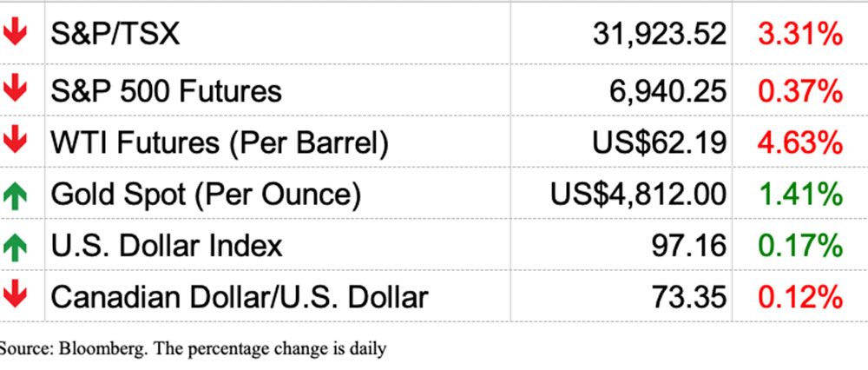Click the green up arrow beside Gold Spot
Image resolution: width=868 pixels, height=370 pixels.
15,195
